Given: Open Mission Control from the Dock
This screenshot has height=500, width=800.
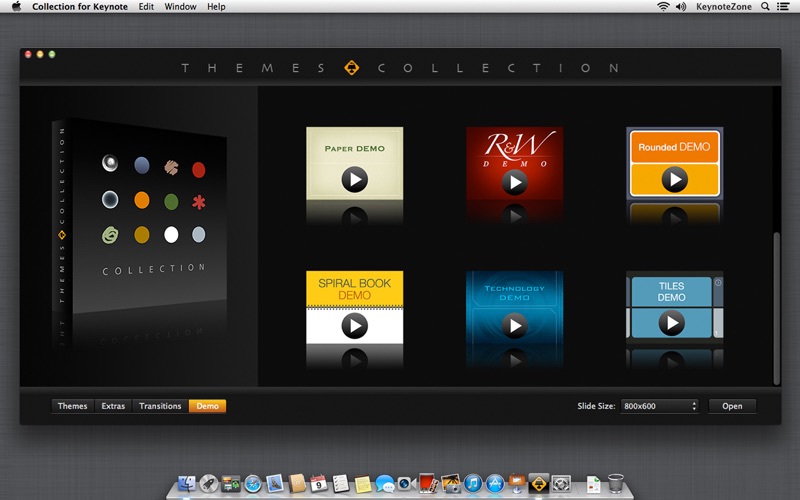Looking at the screenshot, I should coord(231,483).
